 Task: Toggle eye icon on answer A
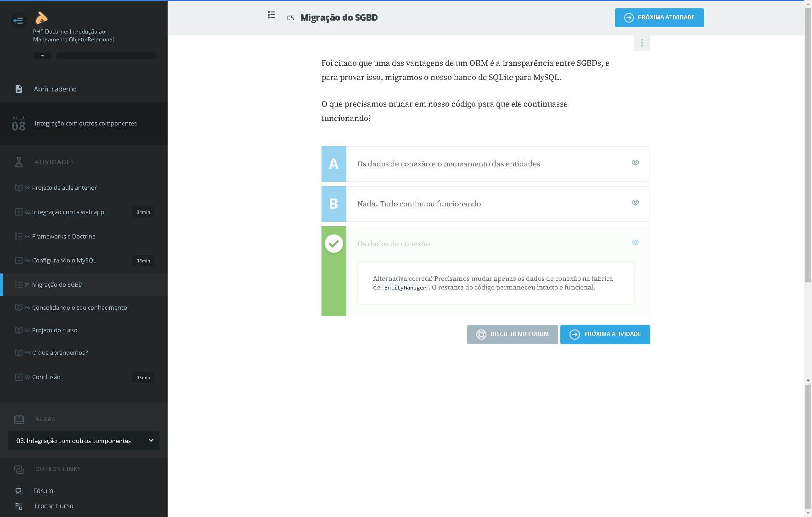tap(635, 162)
